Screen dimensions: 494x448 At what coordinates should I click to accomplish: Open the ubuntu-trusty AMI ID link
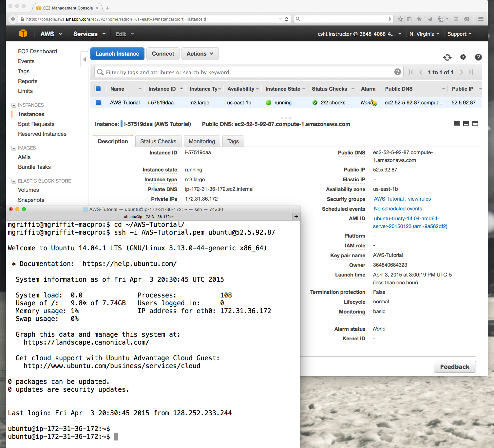(410, 222)
